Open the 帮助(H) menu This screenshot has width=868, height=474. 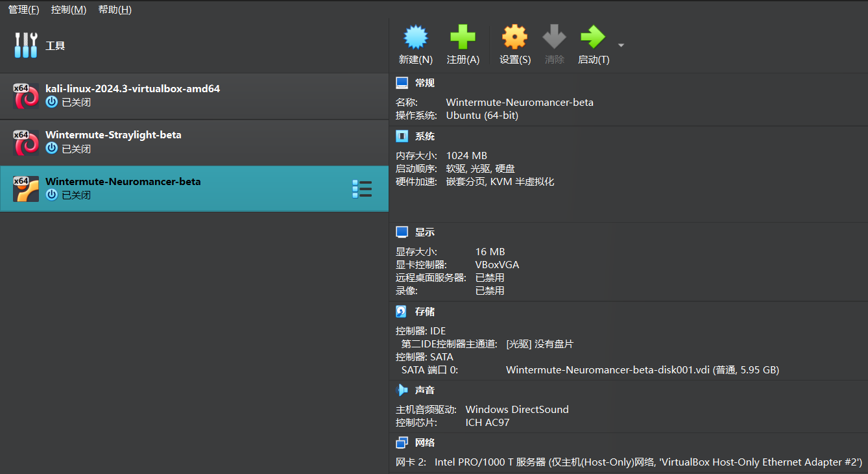click(115, 10)
